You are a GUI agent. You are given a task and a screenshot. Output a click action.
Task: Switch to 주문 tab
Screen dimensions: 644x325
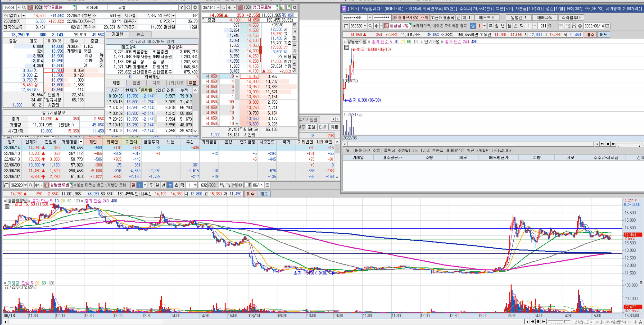pyautogui.click(x=193, y=83)
